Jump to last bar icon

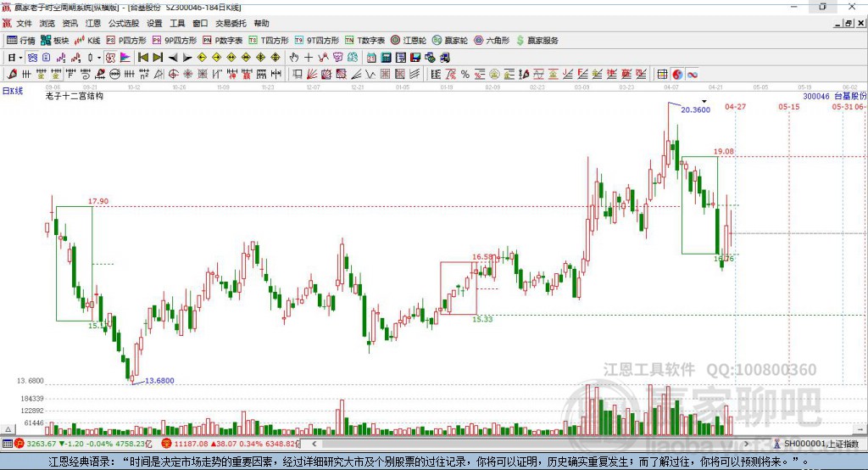158,58
